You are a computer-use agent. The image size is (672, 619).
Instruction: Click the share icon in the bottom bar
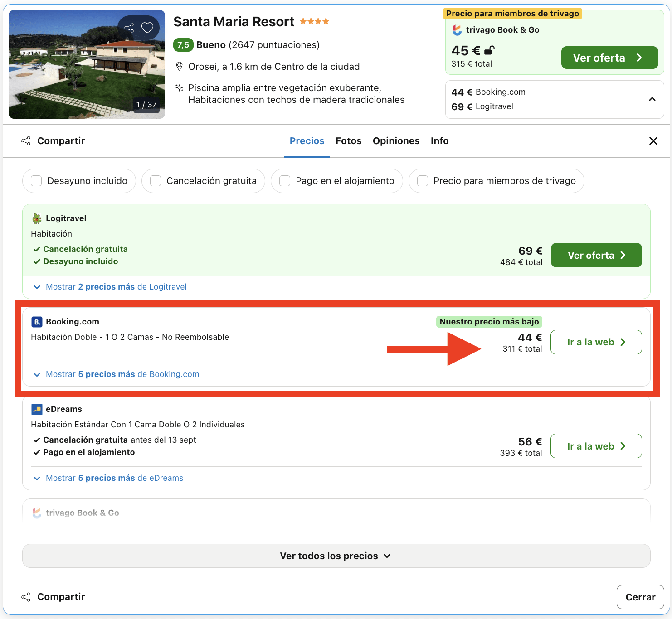click(x=26, y=596)
